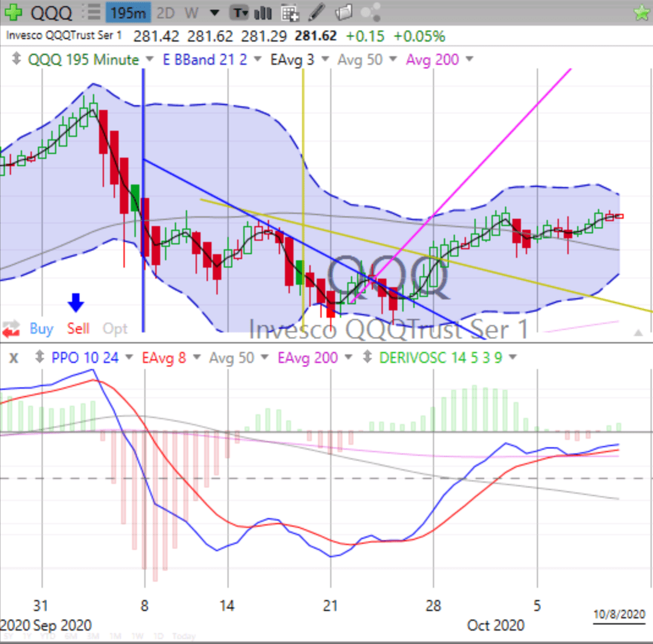Switch to the 2D timeframe

[x=165, y=13]
